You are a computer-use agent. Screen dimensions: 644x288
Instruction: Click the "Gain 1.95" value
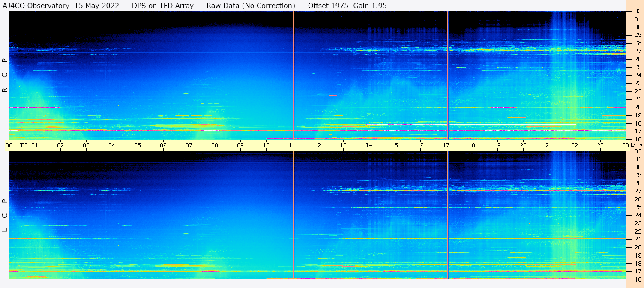coord(370,6)
